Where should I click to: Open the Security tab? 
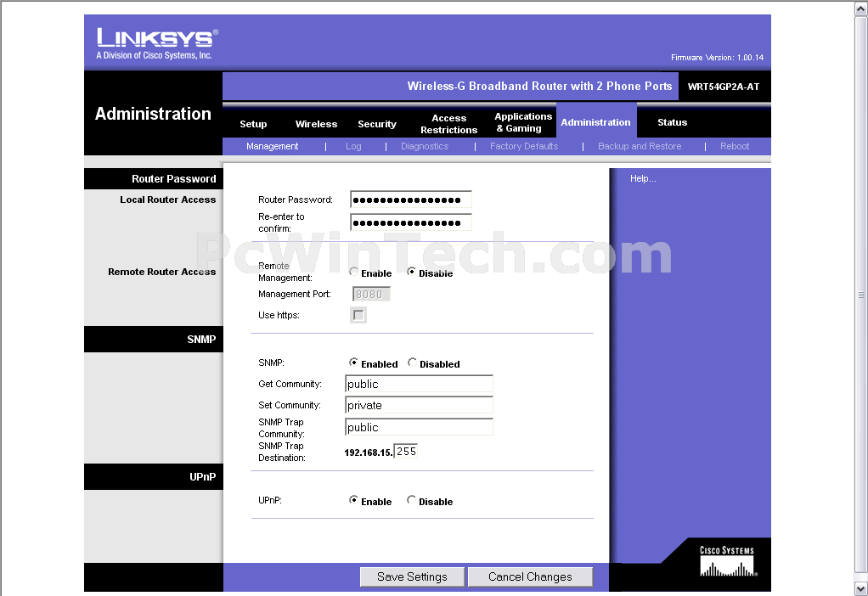(x=377, y=124)
